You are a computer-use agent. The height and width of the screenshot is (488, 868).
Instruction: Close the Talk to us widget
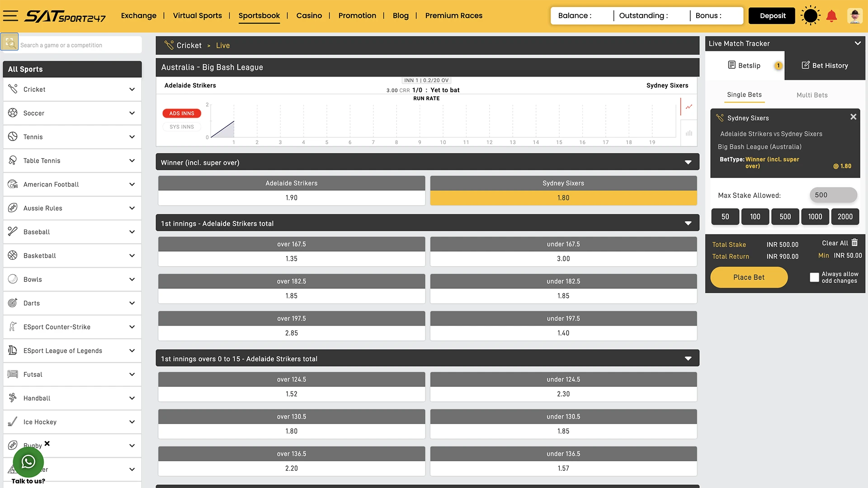[47, 444]
